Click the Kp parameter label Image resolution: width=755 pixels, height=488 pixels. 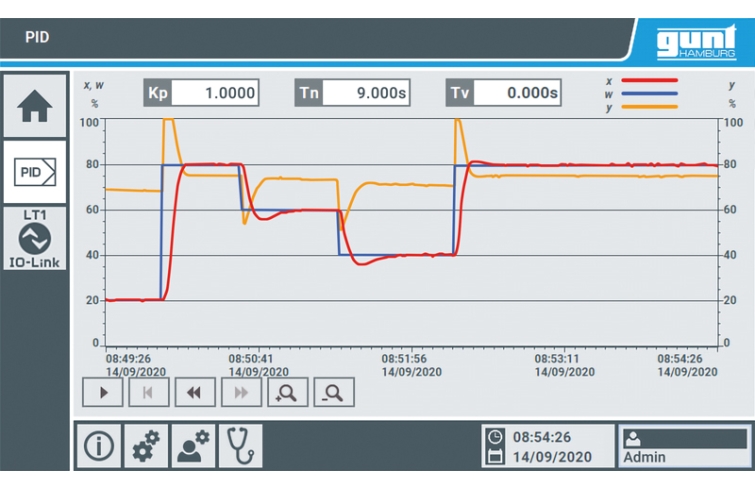[158, 92]
